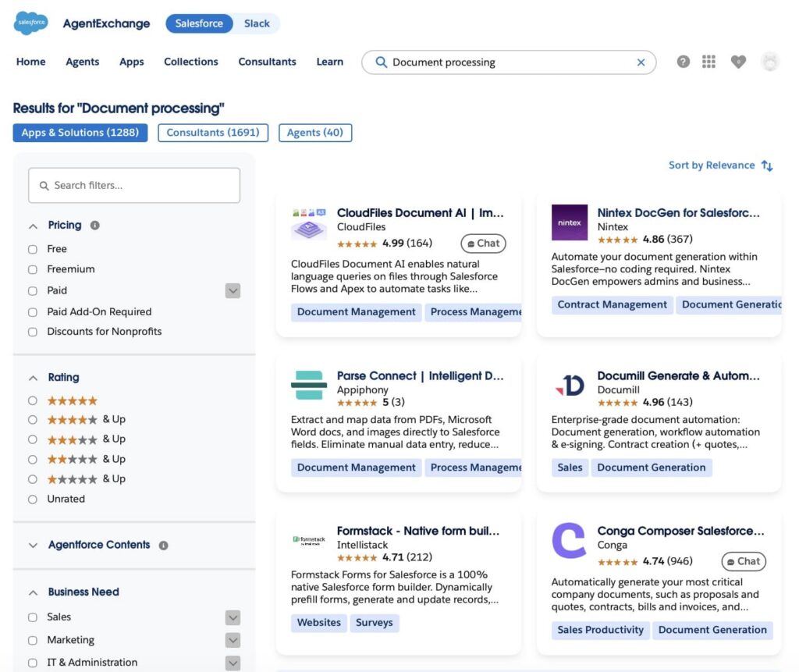
Task: Click the Salesforce cloud logo
Action: tap(30, 23)
